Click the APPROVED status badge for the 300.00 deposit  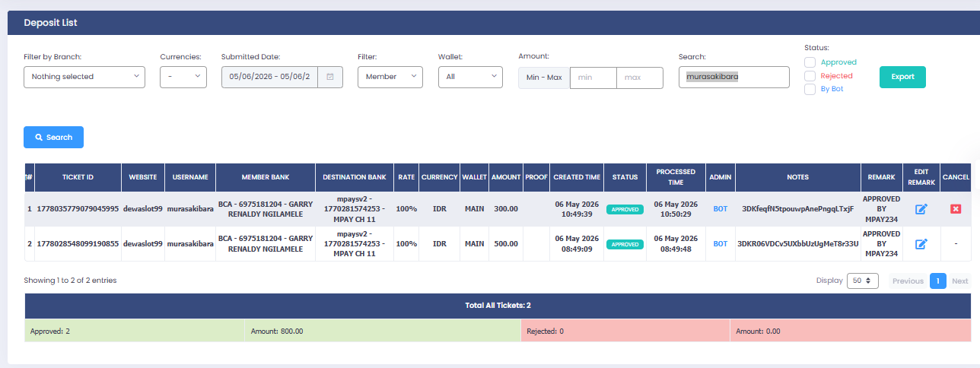(625, 209)
